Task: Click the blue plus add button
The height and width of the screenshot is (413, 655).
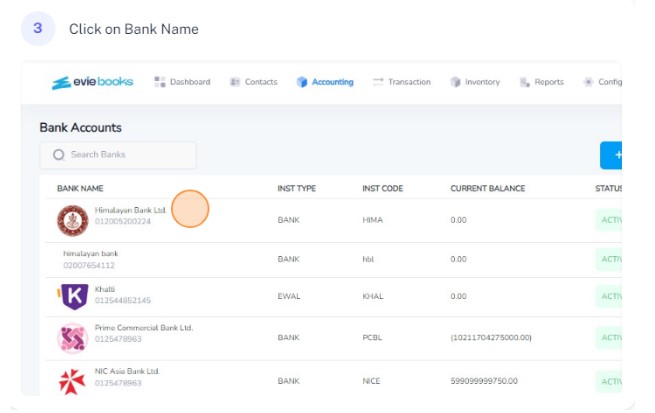Action: pyautogui.click(x=611, y=155)
